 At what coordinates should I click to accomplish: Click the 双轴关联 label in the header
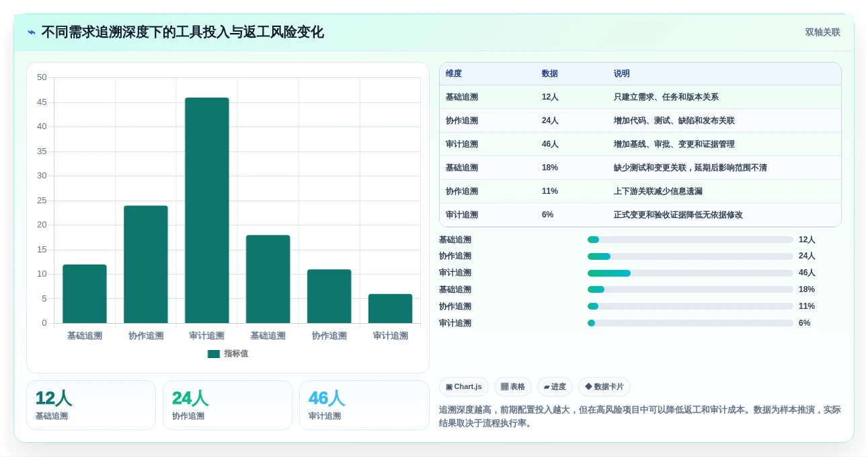coord(823,32)
